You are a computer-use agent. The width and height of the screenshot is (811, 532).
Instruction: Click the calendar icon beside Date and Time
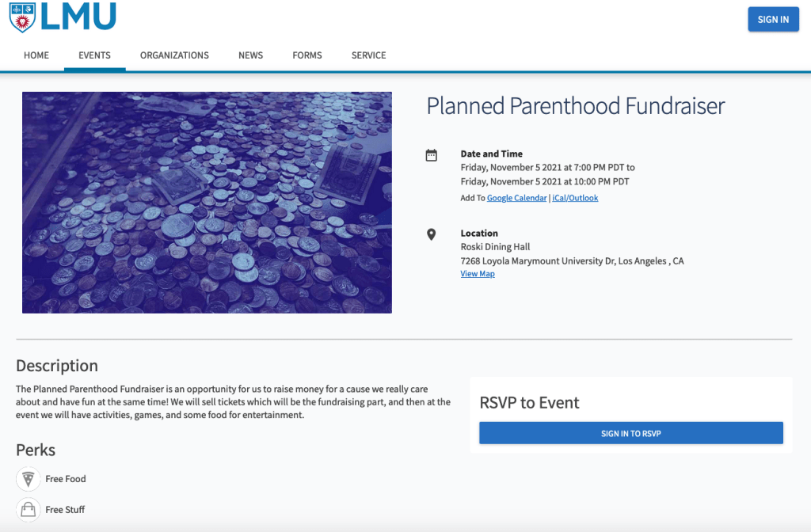[x=432, y=155]
